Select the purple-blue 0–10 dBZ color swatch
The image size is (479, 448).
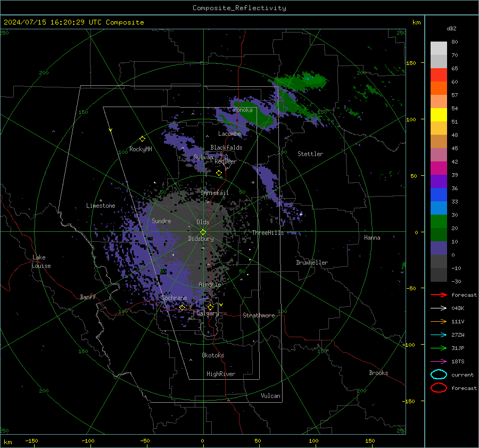point(439,248)
